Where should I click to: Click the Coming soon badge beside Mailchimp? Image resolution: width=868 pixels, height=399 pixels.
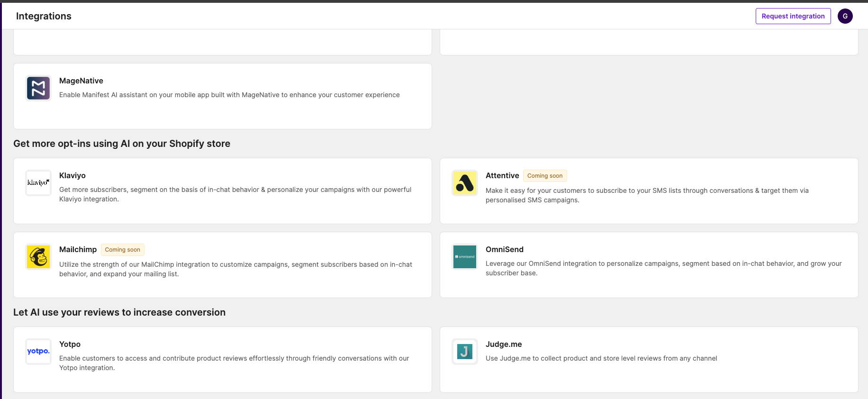coord(123,250)
